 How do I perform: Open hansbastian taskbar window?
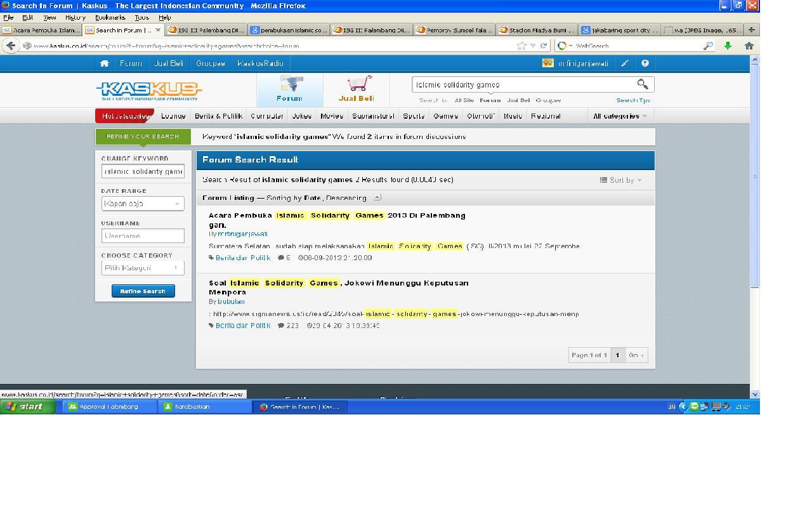[204, 407]
